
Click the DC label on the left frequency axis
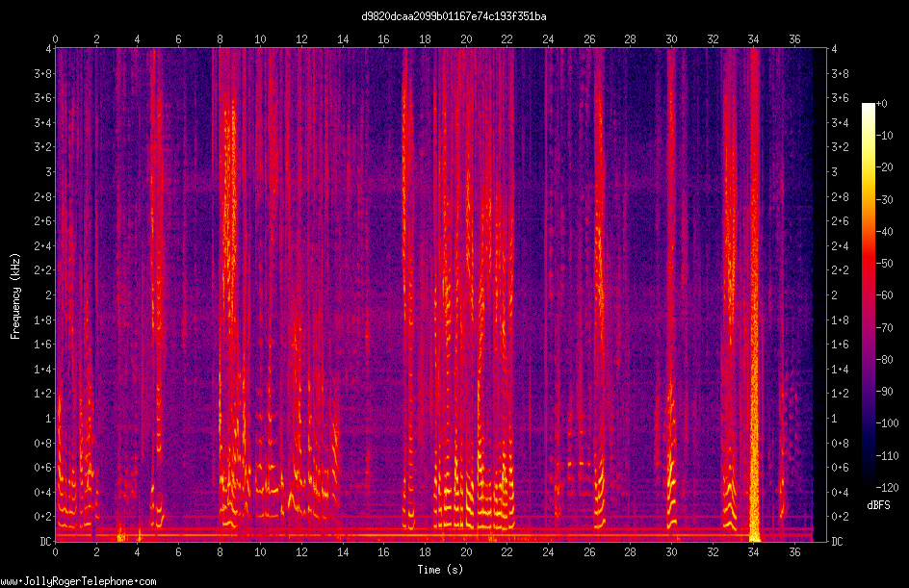click(45, 542)
